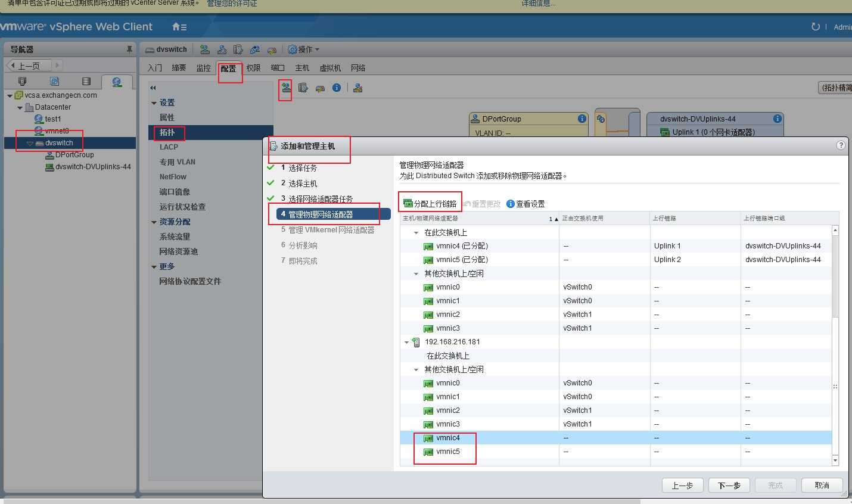Image resolution: width=852 pixels, height=504 pixels.
Task: Click the adapter list's scroll down arrow
Action: tap(835, 461)
